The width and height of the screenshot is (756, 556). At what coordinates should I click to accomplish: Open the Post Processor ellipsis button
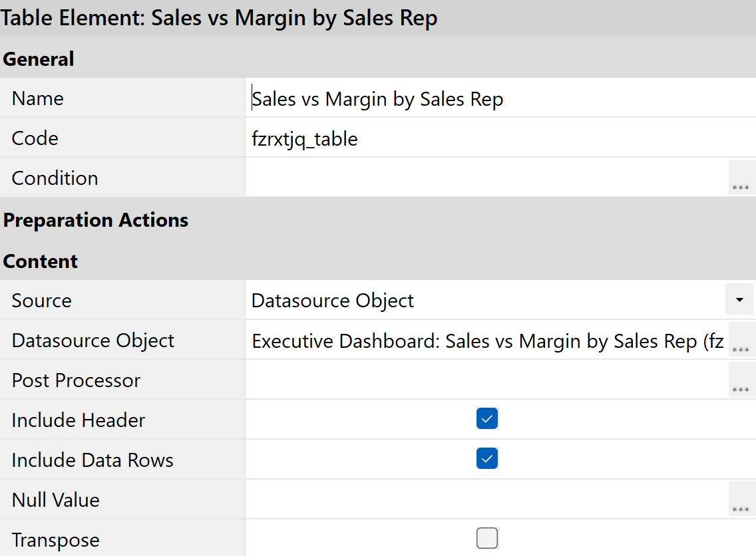point(741,380)
